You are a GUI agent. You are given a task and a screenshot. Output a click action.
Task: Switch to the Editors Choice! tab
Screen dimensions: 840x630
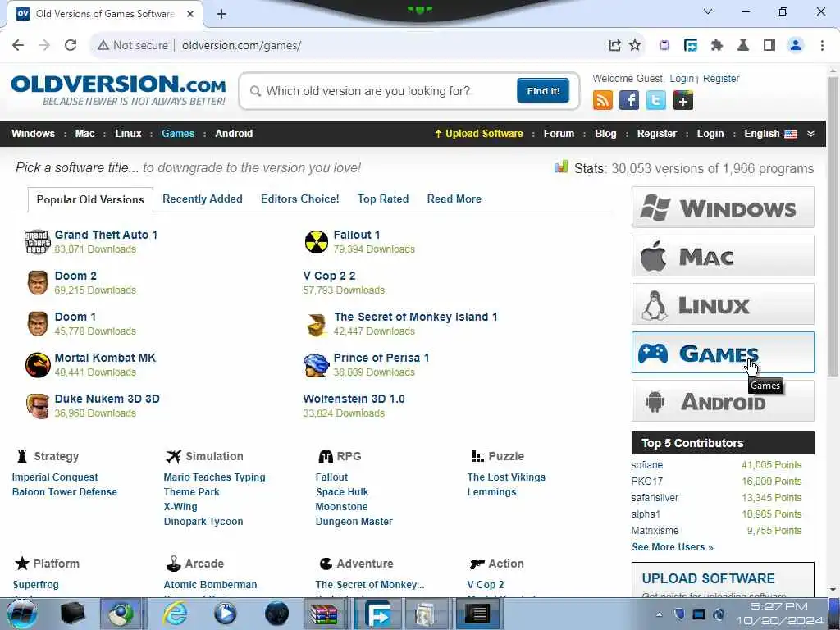point(300,199)
